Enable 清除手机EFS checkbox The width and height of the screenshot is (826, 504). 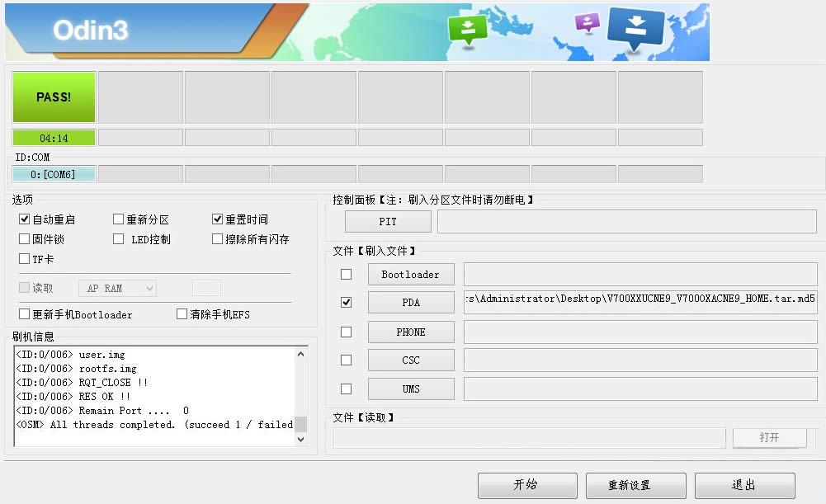182,314
